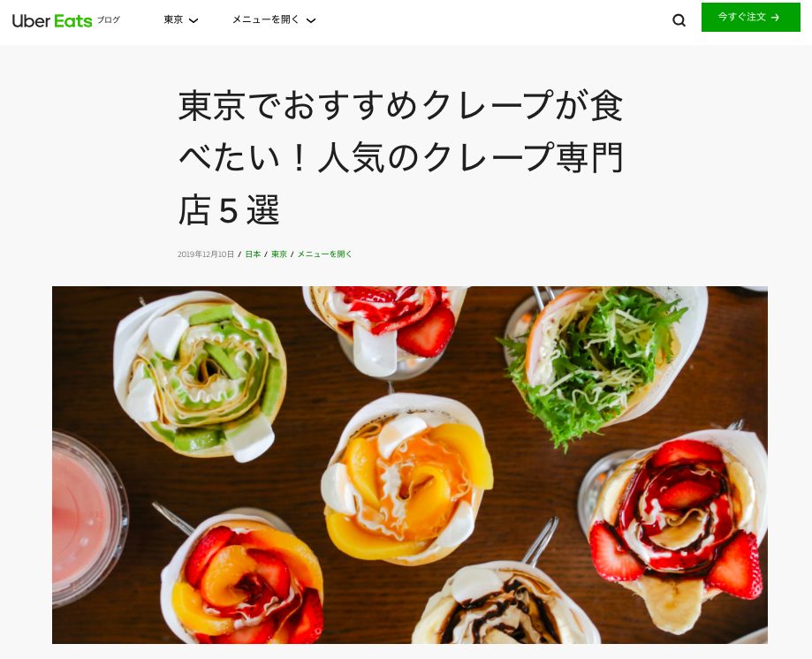The image size is (812, 659).
Task: Open the メニューを開く category link below title
Action: click(324, 254)
